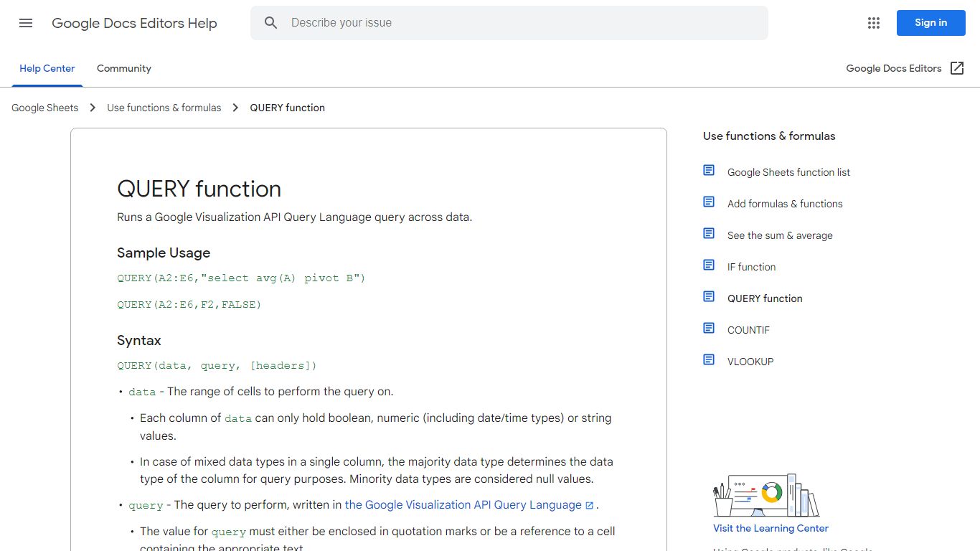Click document icon beside COUNTIF
Screen dimensions: 980x551
click(709, 329)
